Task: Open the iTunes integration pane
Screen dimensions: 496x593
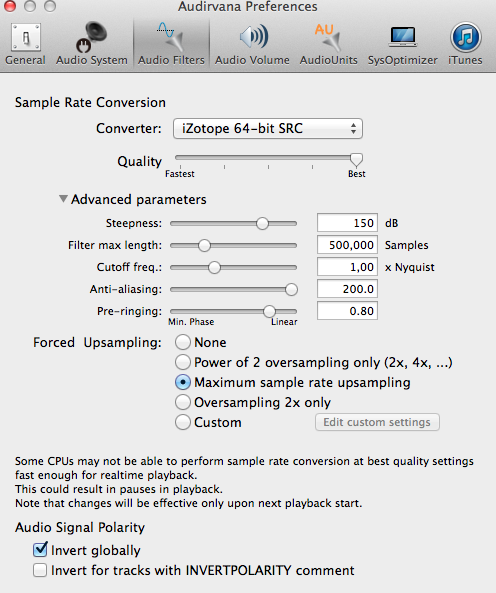Action: (x=465, y=44)
